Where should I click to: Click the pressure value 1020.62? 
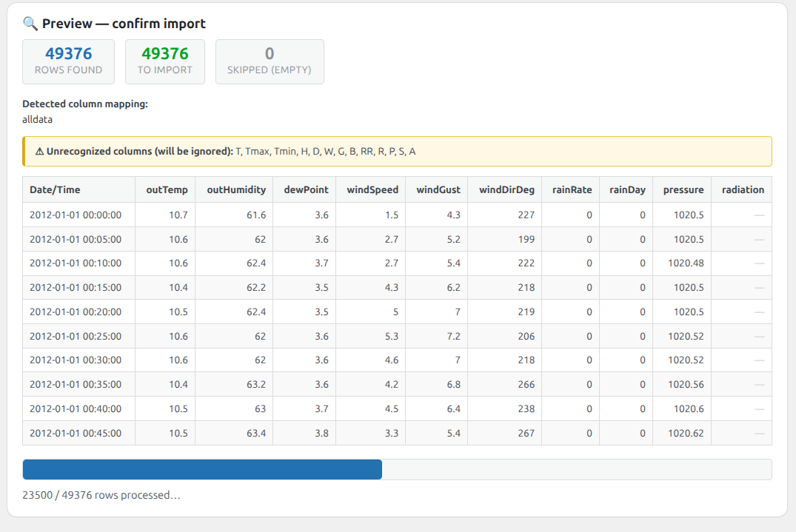click(686, 433)
